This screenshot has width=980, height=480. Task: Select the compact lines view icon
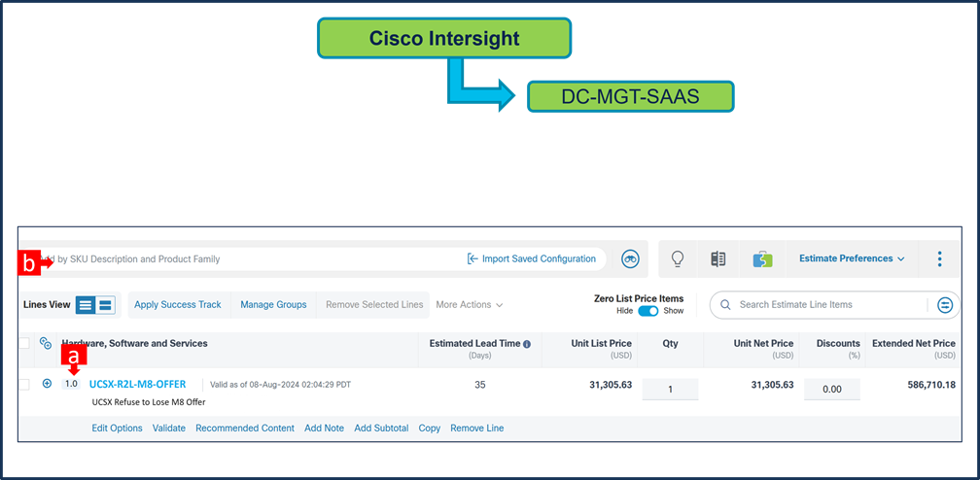86,305
